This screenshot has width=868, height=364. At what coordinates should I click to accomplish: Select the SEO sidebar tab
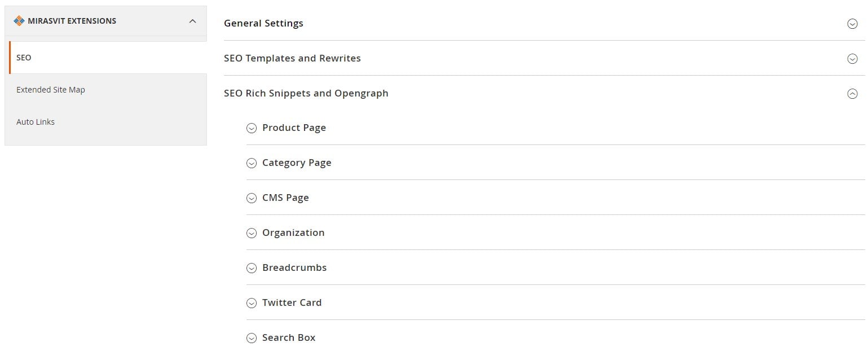tap(108, 58)
